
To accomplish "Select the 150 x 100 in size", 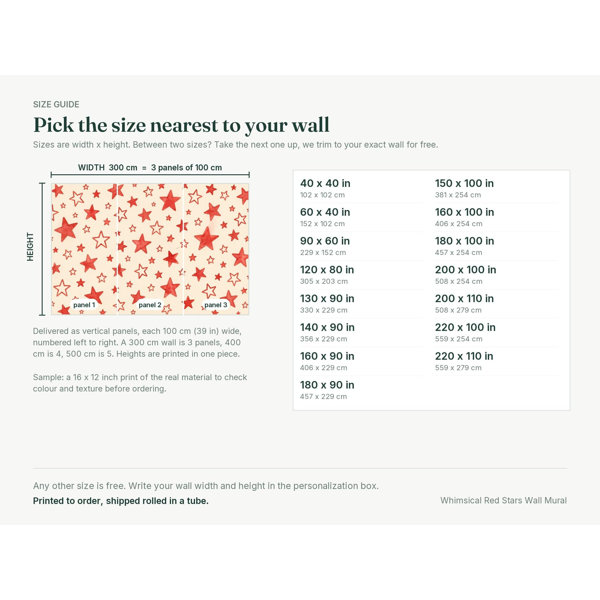I will (497, 189).
